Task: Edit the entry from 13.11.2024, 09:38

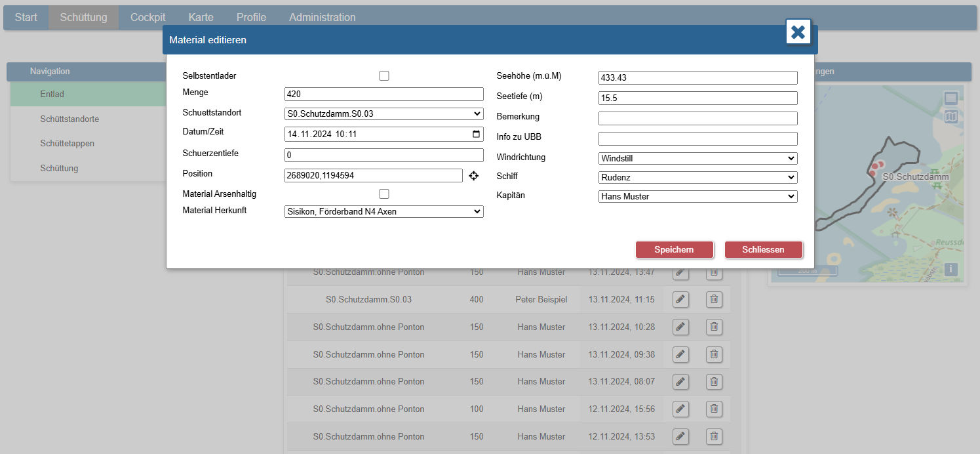Action: (680, 354)
